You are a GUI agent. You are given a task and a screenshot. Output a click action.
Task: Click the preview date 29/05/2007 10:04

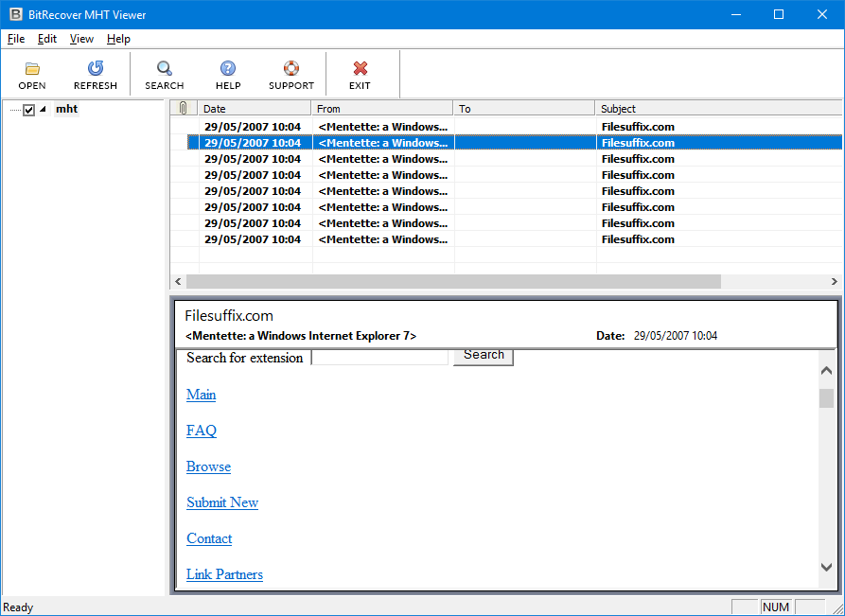(x=676, y=336)
